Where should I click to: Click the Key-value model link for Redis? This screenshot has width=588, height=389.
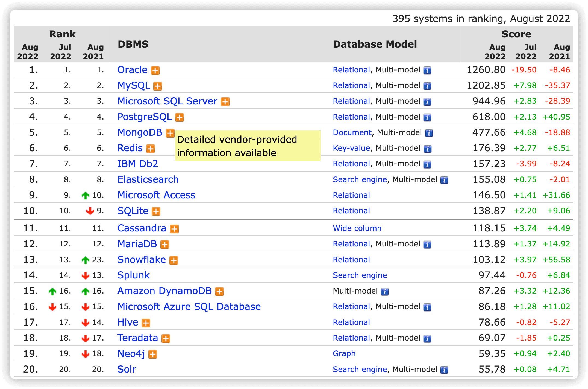coord(351,148)
